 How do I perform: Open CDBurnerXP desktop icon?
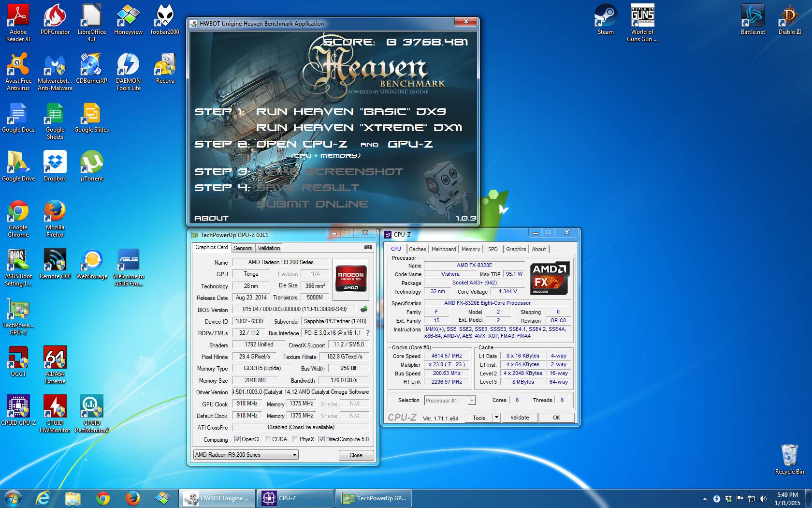91,68
